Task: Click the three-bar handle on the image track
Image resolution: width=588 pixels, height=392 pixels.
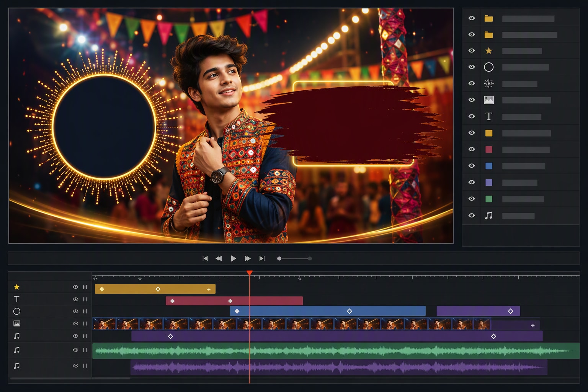Action: (85, 323)
